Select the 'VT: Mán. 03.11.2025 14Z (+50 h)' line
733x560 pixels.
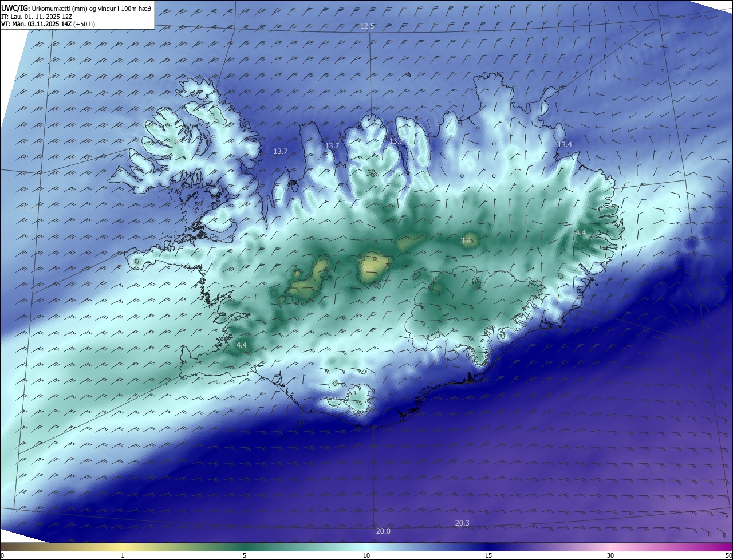[x=48, y=24]
